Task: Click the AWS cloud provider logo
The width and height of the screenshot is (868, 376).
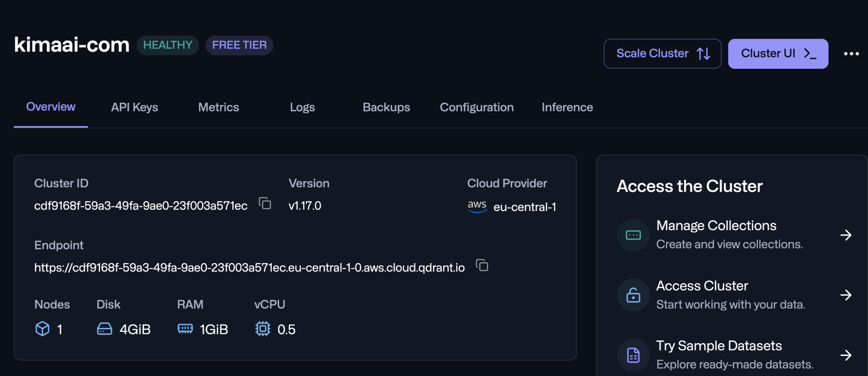Action: tap(477, 206)
